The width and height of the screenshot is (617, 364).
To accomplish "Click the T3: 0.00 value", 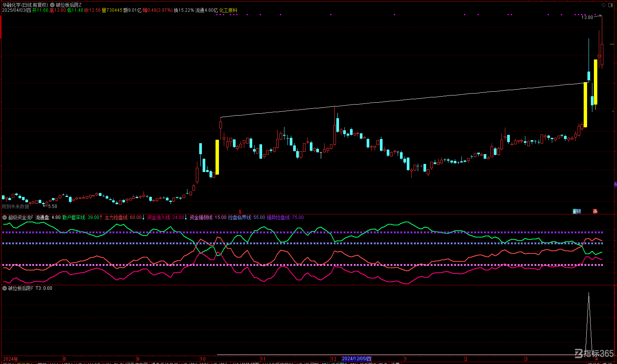I will [x=44, y=288].
